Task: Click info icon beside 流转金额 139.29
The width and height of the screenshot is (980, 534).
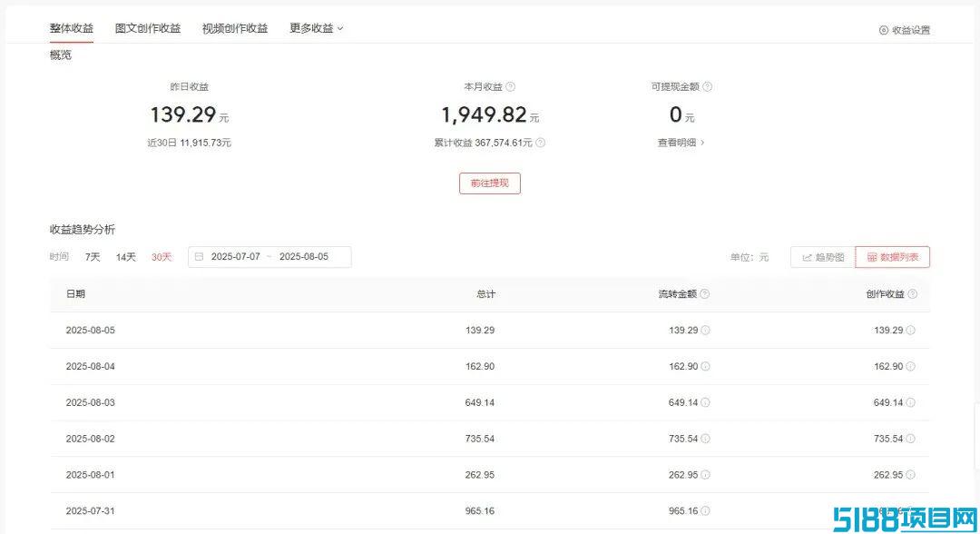Action: tap(706, 331)
